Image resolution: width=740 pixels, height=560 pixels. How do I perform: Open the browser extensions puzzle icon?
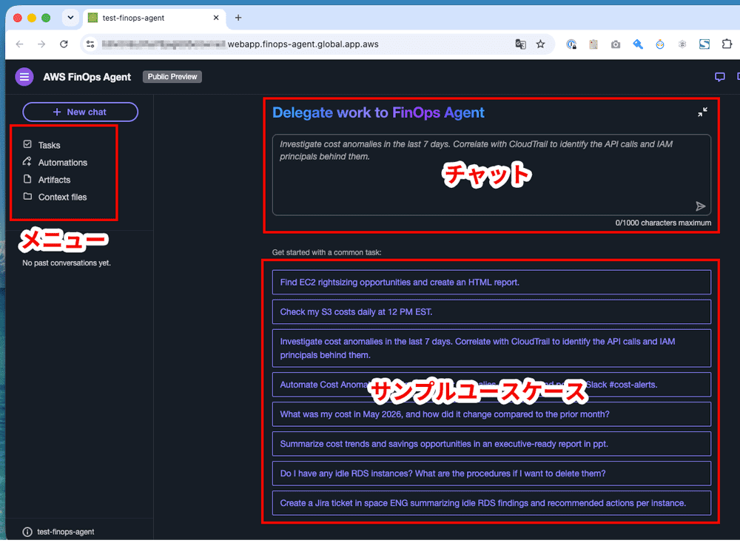(x=727, y=44)
